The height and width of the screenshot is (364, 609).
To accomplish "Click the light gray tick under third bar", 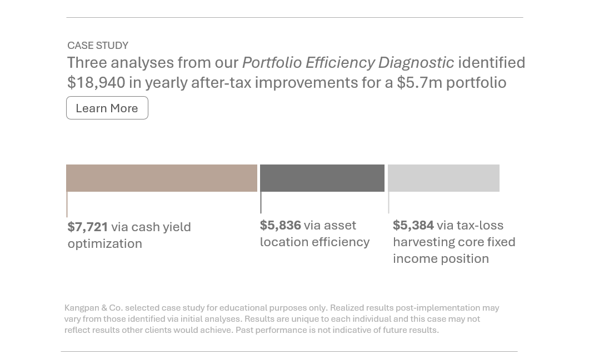I will [x=388, y=202].
